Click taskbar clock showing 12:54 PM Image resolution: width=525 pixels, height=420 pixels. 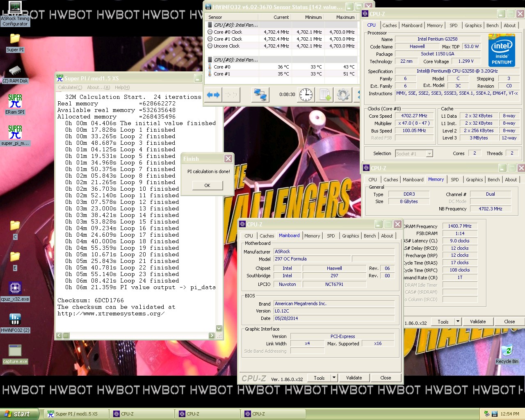pyautogui.click(x=510, y=414)
